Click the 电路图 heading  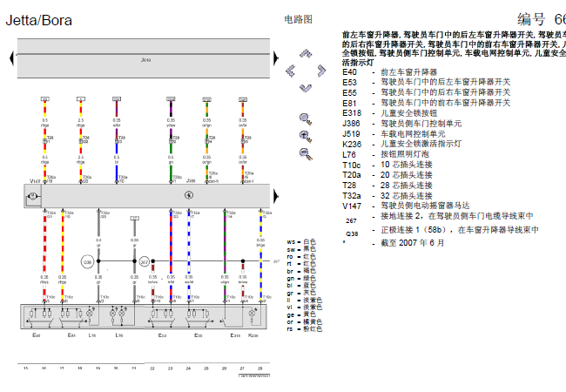[298, 19]
